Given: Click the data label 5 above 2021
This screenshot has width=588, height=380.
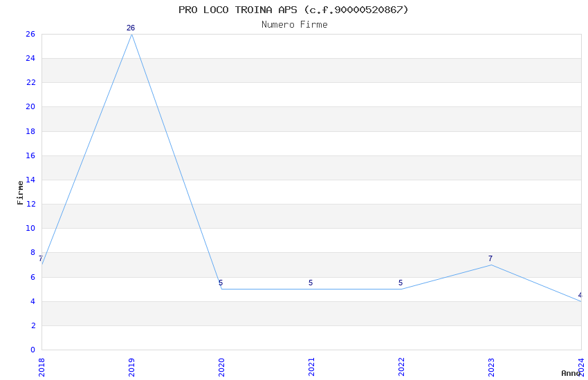Looking at the screenshot, I should (311, 283).
